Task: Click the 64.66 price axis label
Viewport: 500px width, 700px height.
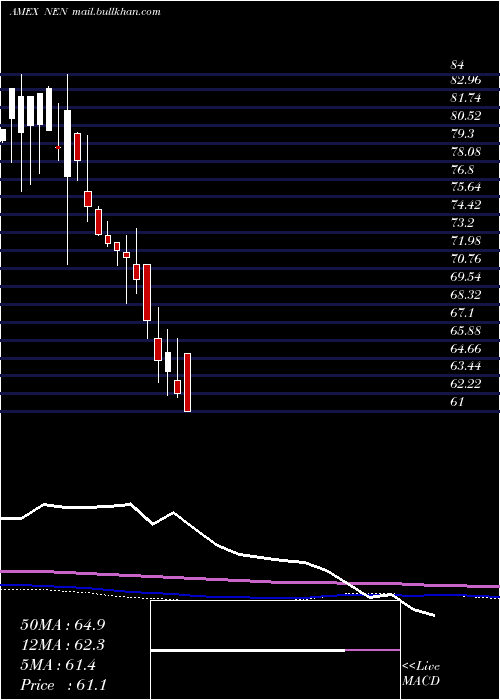Action: (466, 348)
